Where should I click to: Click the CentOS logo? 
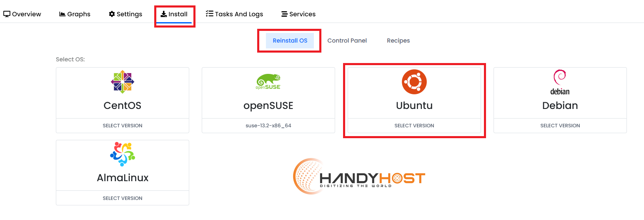pos(123,82)
